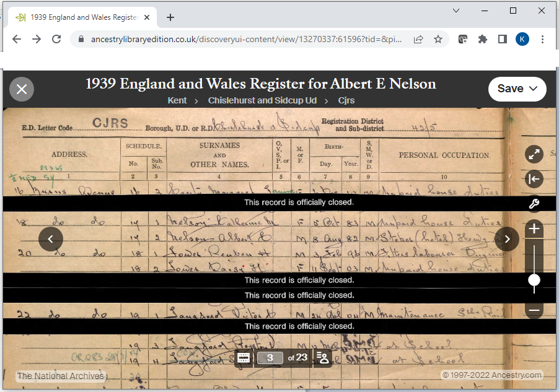This screenshot has width=559, height=392.
Task: Open the person index panel icon
Action: (323, 357)
